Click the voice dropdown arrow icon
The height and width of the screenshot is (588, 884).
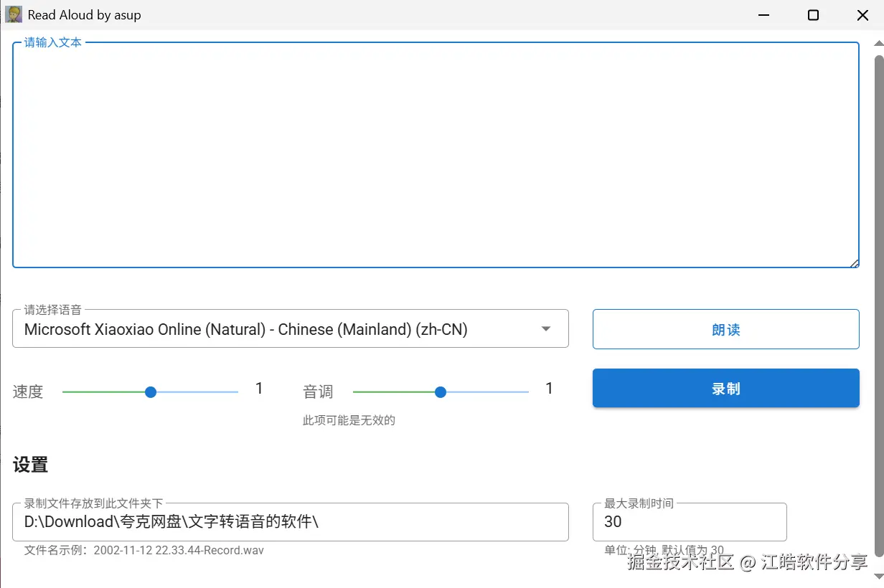tap(546, 329)
